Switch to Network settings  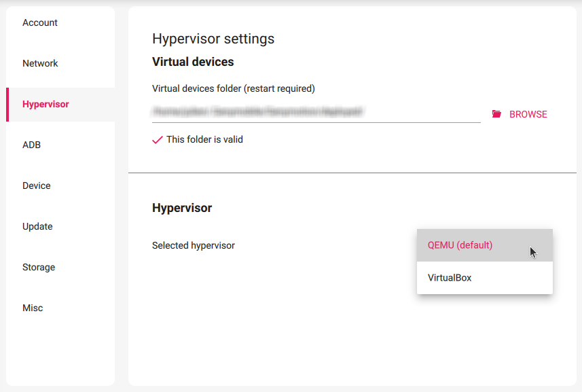(40, 63)
